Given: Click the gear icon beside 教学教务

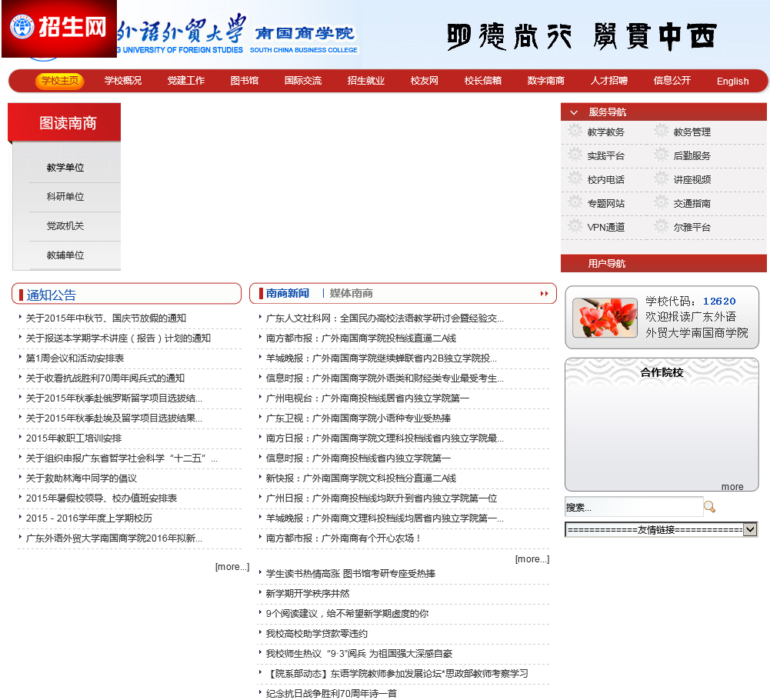Looking at the screenshot, I should [x=575, y=132].
